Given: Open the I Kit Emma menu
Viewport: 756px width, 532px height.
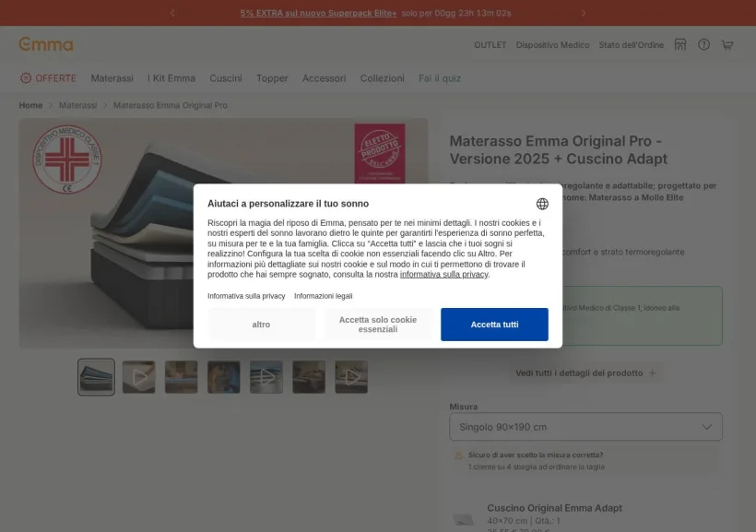Looking at the screenshot, I should pyautogui.click(x=171, y=78).
